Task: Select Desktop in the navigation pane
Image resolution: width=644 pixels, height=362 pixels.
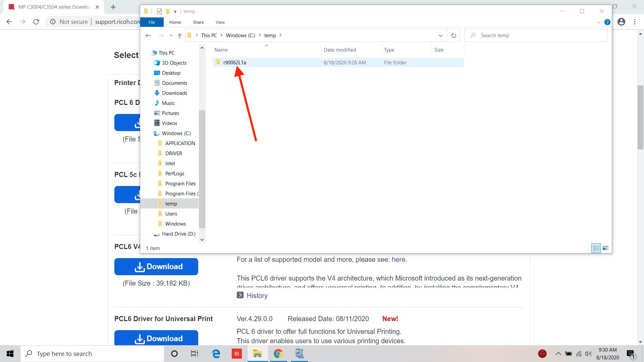Action: point(171,73)
